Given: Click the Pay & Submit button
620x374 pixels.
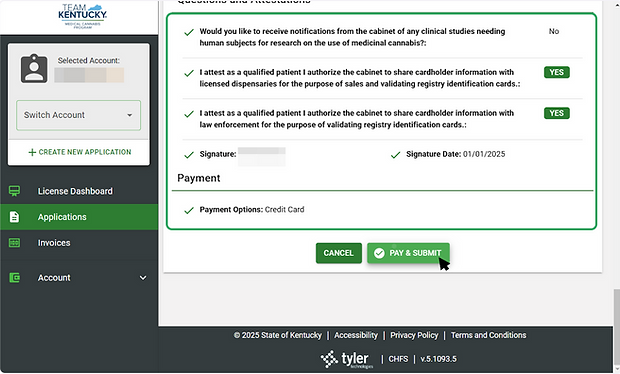Looking at the screenshot, I should tap(408, 253).
